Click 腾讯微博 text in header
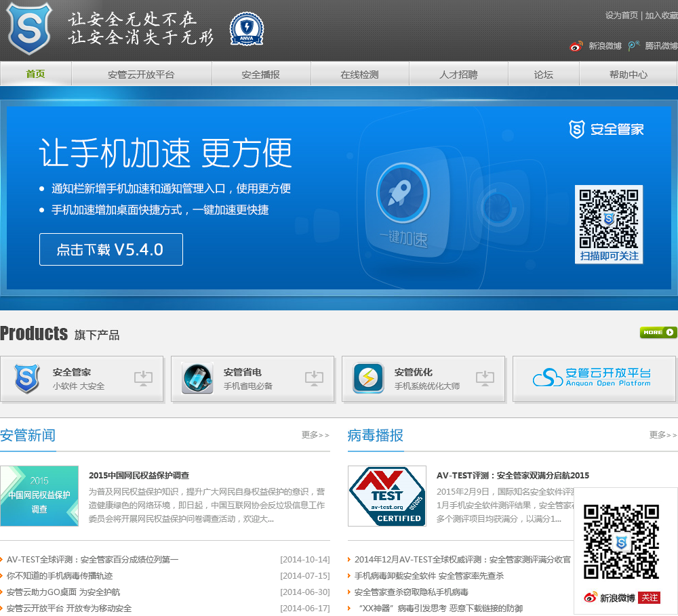Screen dimensions: 678x616 pos(661,46)
